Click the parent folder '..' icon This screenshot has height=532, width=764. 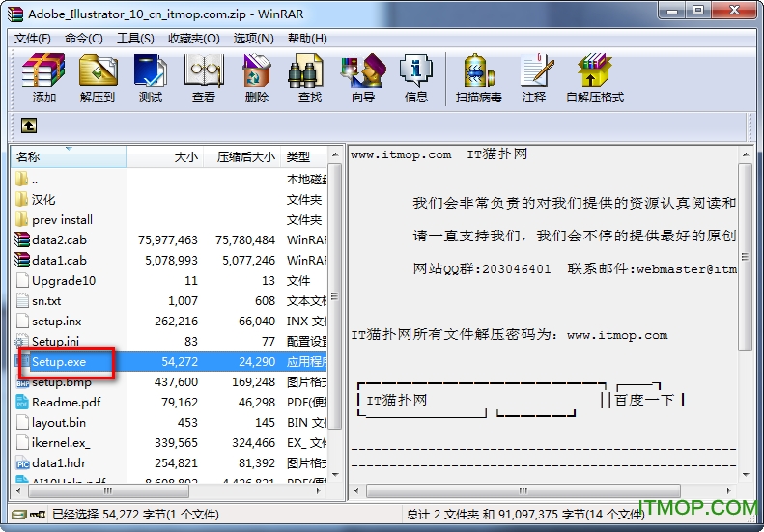(21, 180)
